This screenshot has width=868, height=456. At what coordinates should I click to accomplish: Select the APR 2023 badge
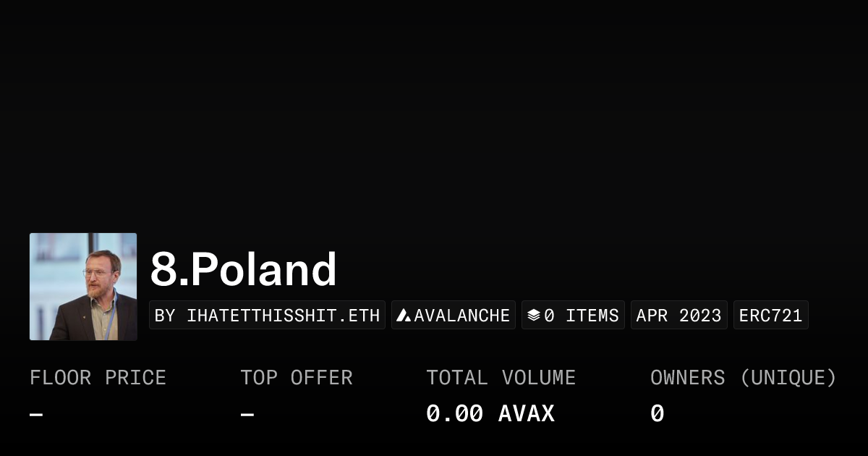[678, 314]
